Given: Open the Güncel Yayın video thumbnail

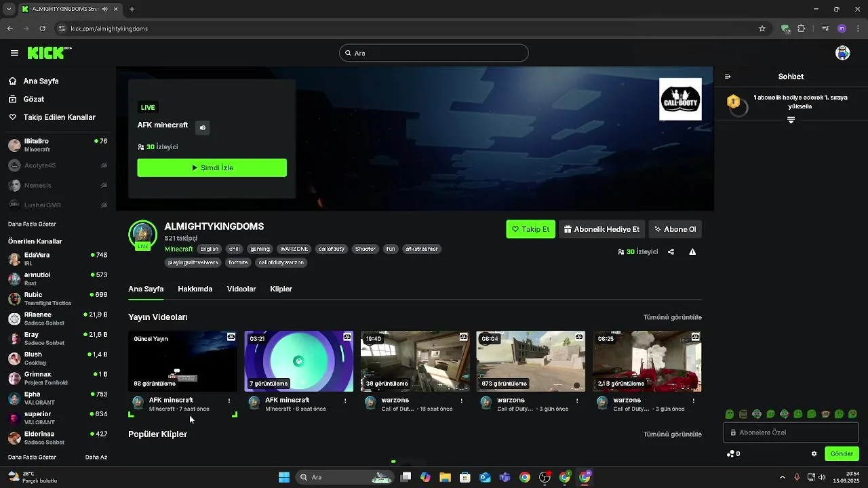Looking at the screenshot, I should [x=183, y=361].
